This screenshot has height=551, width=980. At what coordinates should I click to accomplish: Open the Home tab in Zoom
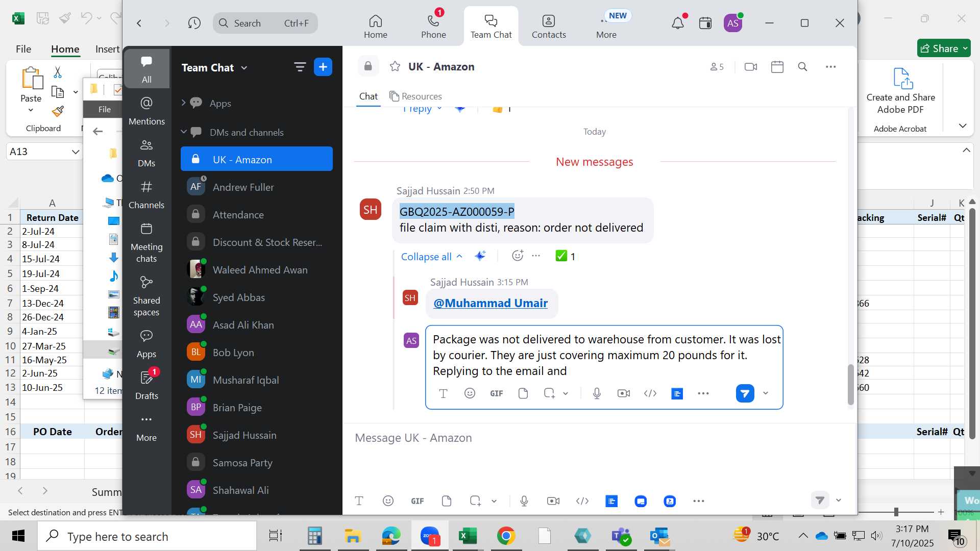point(376,26)
